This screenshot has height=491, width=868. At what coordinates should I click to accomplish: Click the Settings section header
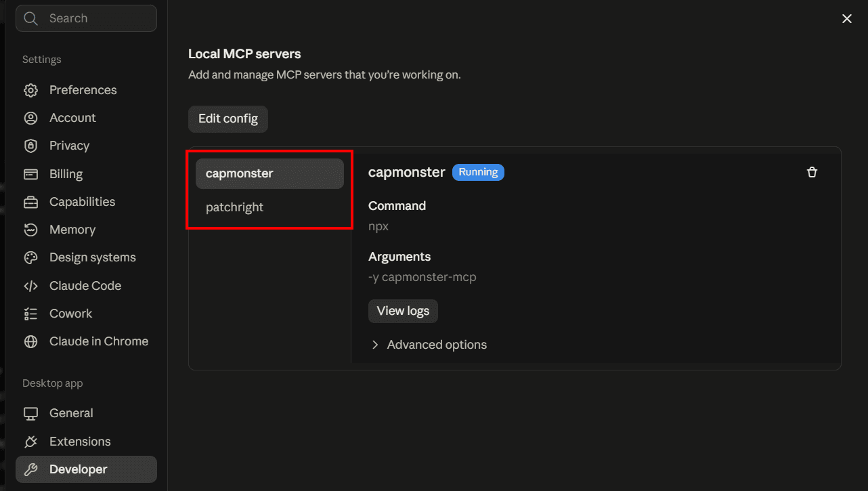pyautogui.click(x=41, y=60)
